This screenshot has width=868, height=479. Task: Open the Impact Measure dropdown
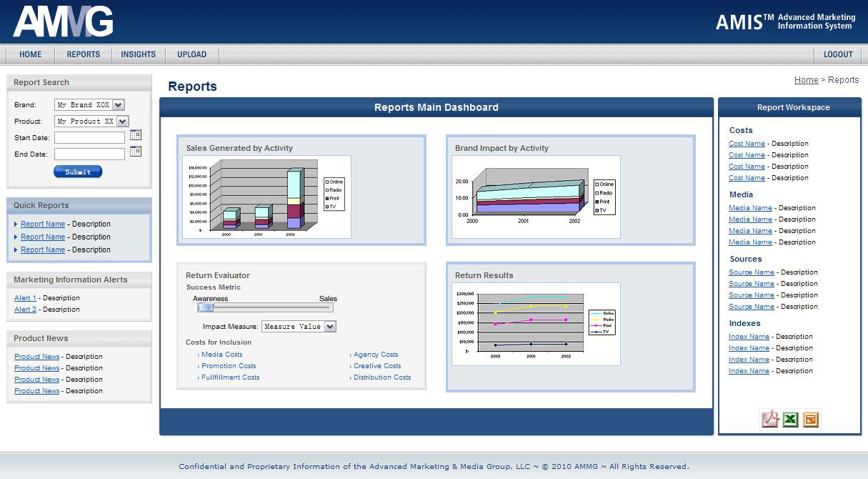[329, 327]
